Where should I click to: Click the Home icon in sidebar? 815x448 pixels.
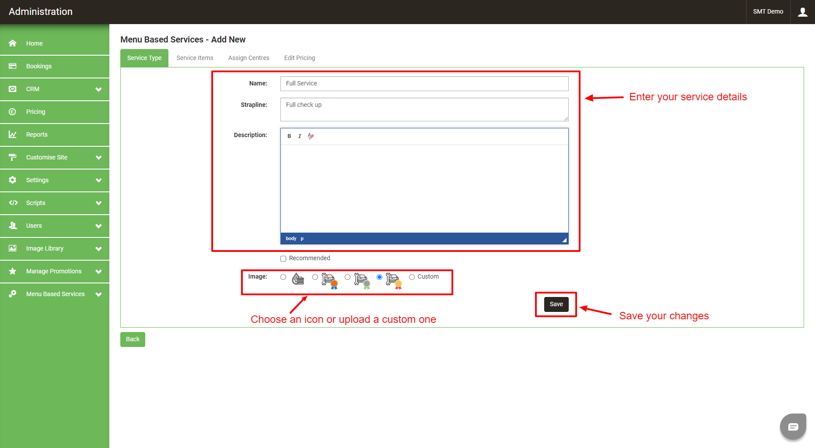point(13,44)
